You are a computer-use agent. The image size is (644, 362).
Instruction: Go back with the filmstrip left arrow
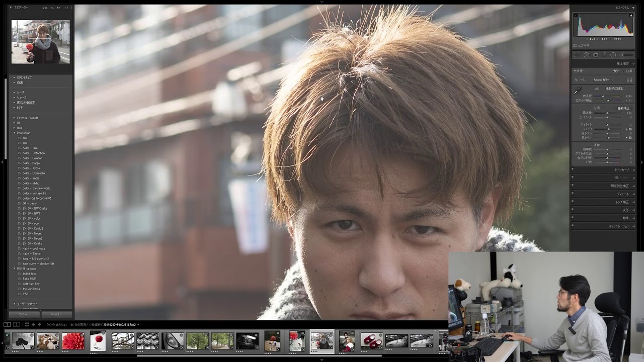34,324
